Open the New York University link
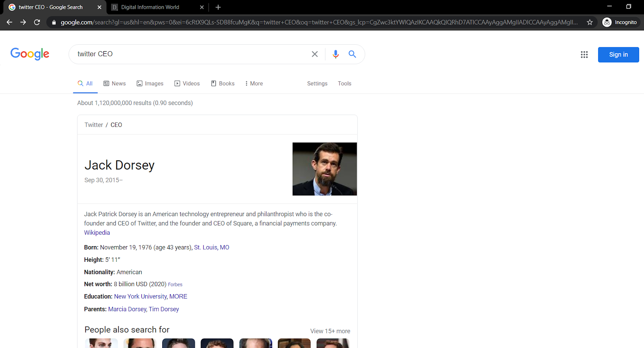 pos(140,296)
